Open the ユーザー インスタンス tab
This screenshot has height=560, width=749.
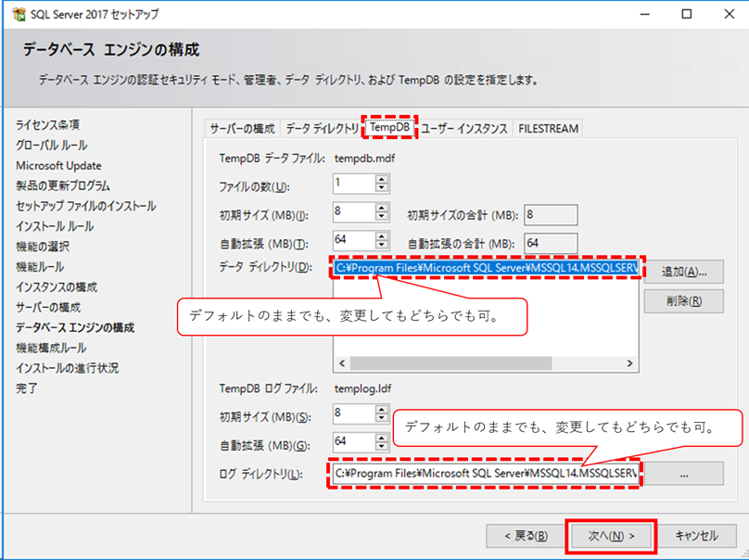click(x=464, y=129)
